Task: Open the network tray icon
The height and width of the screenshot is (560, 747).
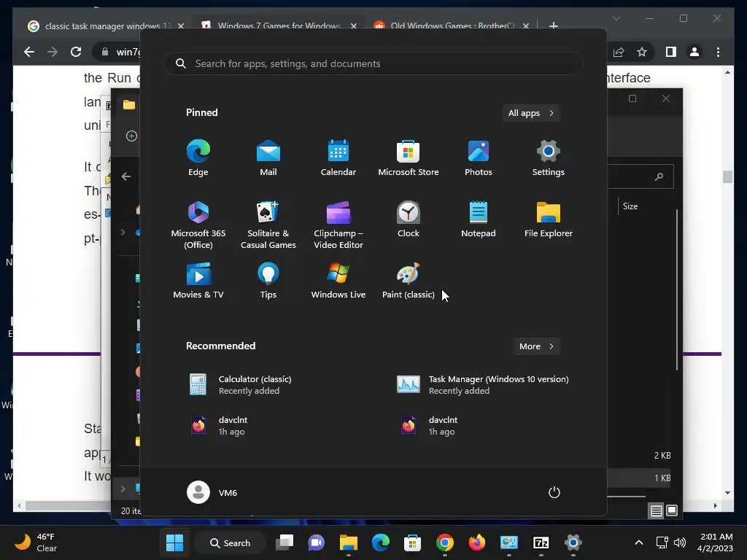Action: 662,542
